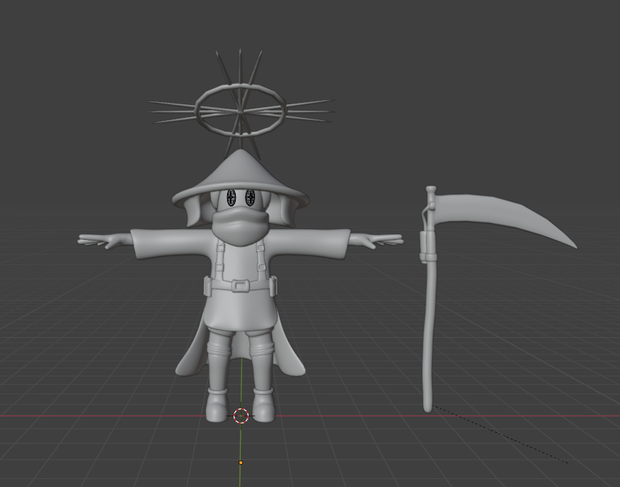The height and width of the screenshot is (487, 620).
Task: Select the outstretched hand on the right
Action: coord(376,240)
